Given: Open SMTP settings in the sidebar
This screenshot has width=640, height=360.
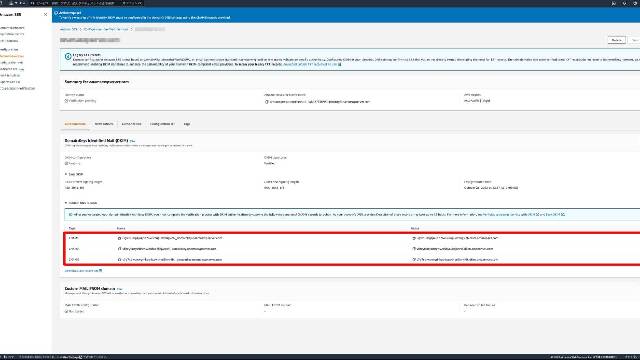Looking at the screenshot, I should 9,41.
